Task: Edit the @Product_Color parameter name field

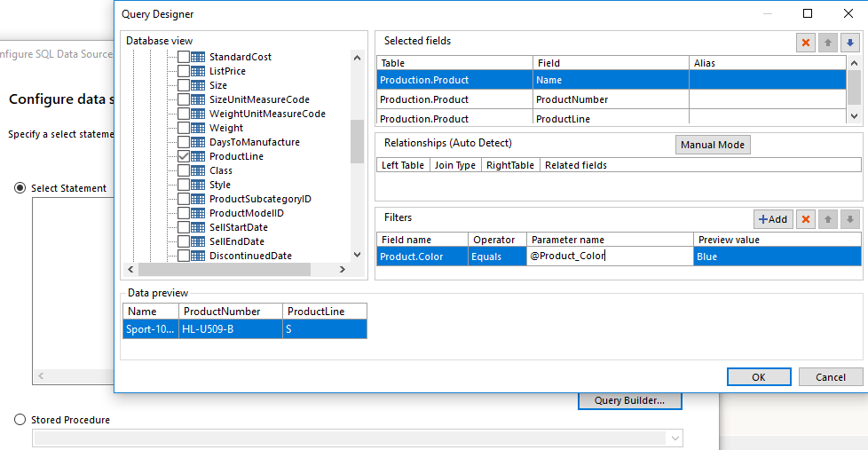Action: [x=610, y=257]
